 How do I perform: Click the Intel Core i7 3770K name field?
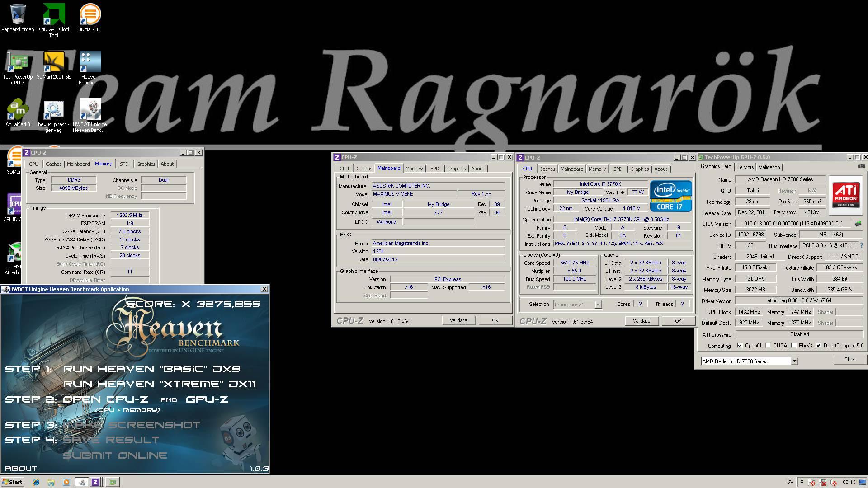point(600,184)
